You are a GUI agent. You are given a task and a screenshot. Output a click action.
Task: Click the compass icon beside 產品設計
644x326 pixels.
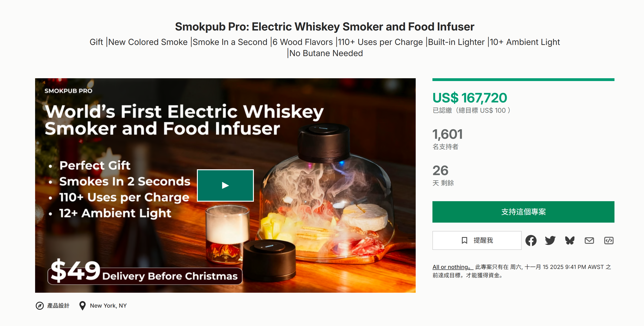(40, 306)
